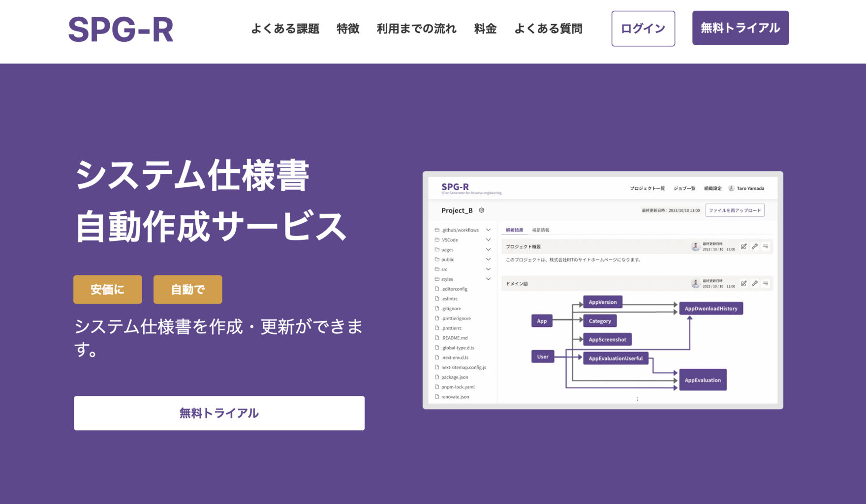The height and width of the screenshot is (504, 866).
Task: Click the purple 無料トライアル header button
Action: pyautogui.click(x=741, y=28)
